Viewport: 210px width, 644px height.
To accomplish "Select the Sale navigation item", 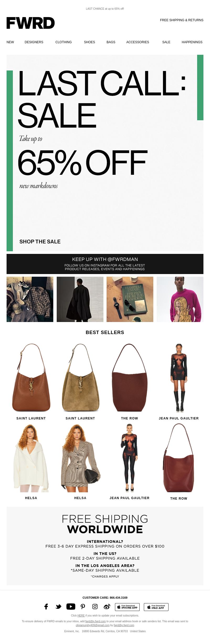I will tap(166, 42).
